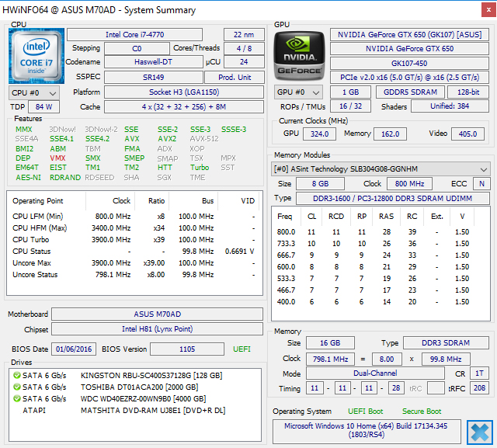Click the Microsoft Windows 10 Home OS field
497x448 pixels.
click(x=367, y=431)
